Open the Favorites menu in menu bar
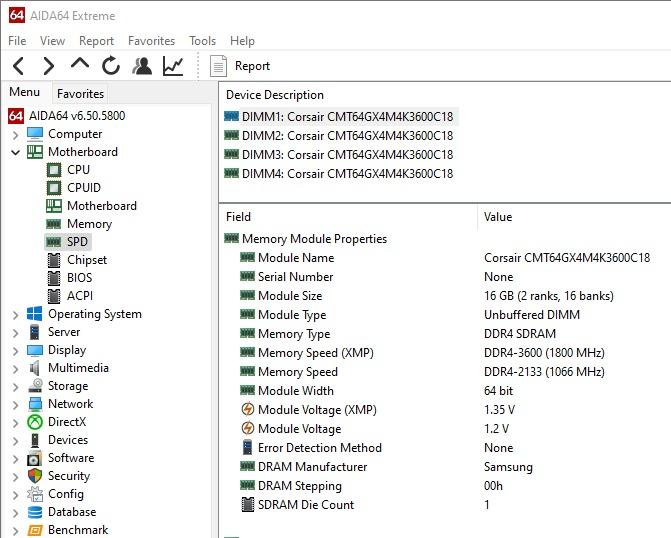 151,41
